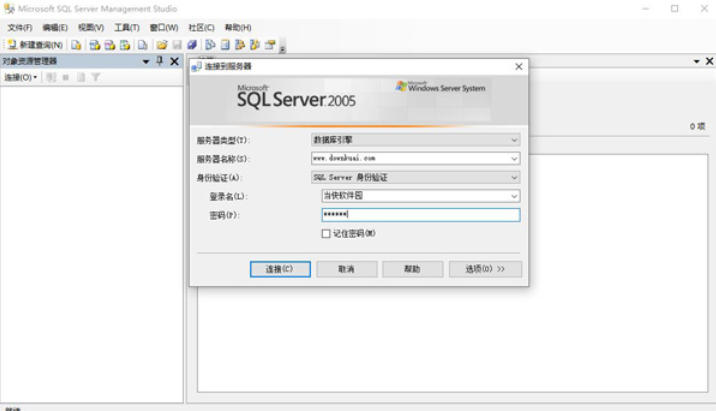Viewport: 716px width, 411px height.
Task: Maximize the Management Studio window
Action: (x=674, y=9)
